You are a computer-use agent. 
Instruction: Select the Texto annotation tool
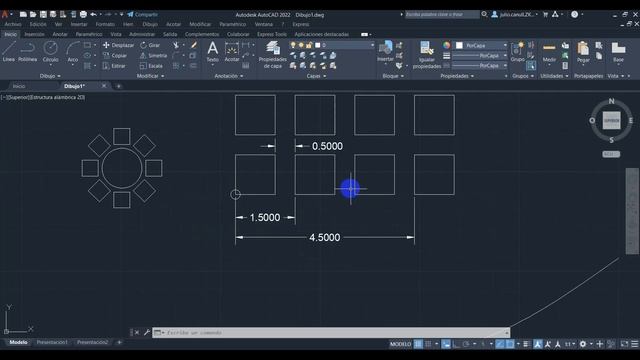(213, 51)
